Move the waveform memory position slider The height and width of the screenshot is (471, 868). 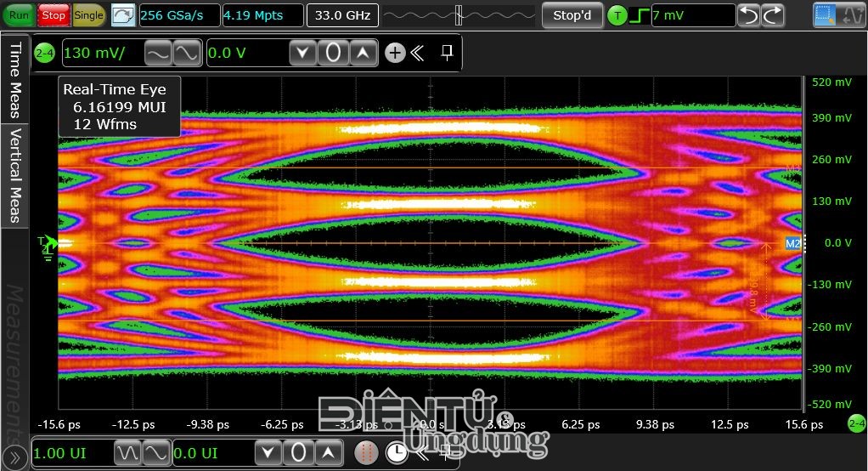click(459, 15)
